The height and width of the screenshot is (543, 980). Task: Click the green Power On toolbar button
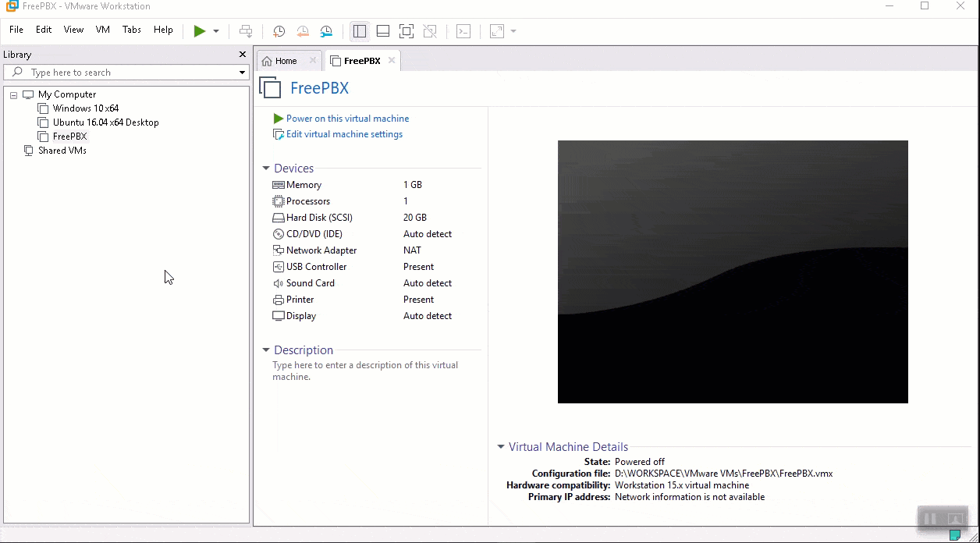[x=200, y=31]
